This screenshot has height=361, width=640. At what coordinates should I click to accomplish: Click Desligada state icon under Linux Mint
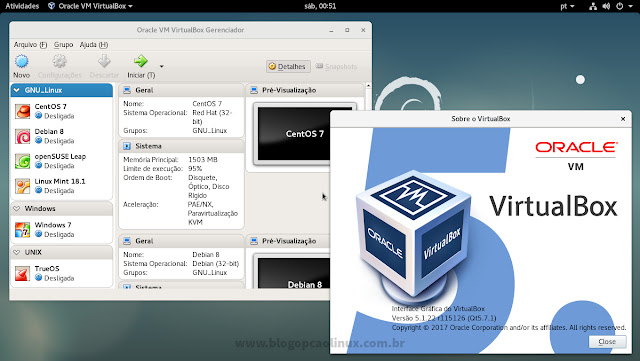[39, 191]
